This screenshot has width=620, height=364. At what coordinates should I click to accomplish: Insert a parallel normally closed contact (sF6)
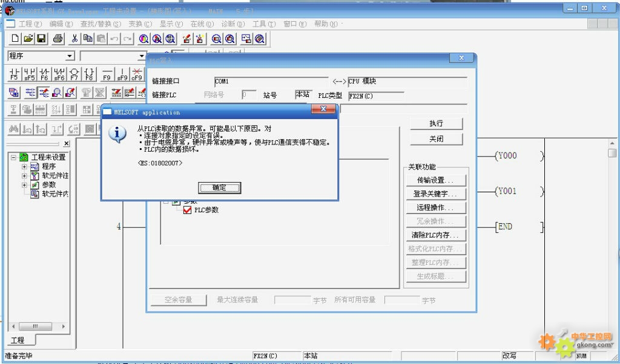pyautogui.click(x=59, y=74)
